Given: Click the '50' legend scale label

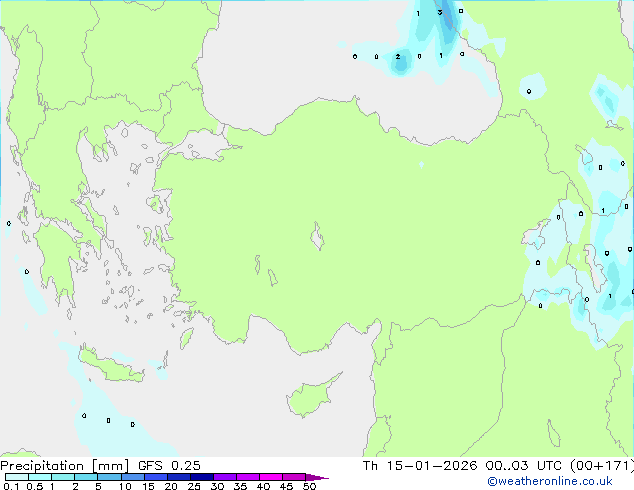Looking at the screenshot, I should tap(309, 486).
